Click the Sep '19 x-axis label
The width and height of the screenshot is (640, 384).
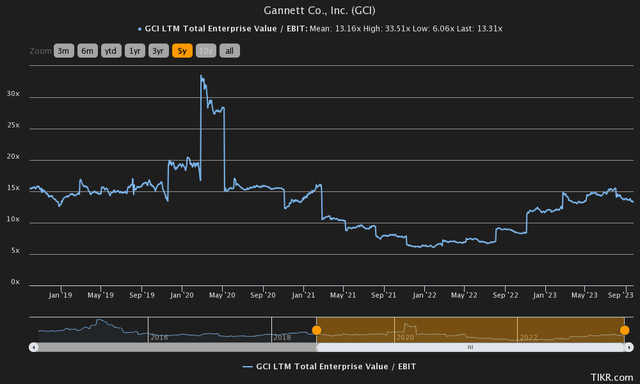142,295
